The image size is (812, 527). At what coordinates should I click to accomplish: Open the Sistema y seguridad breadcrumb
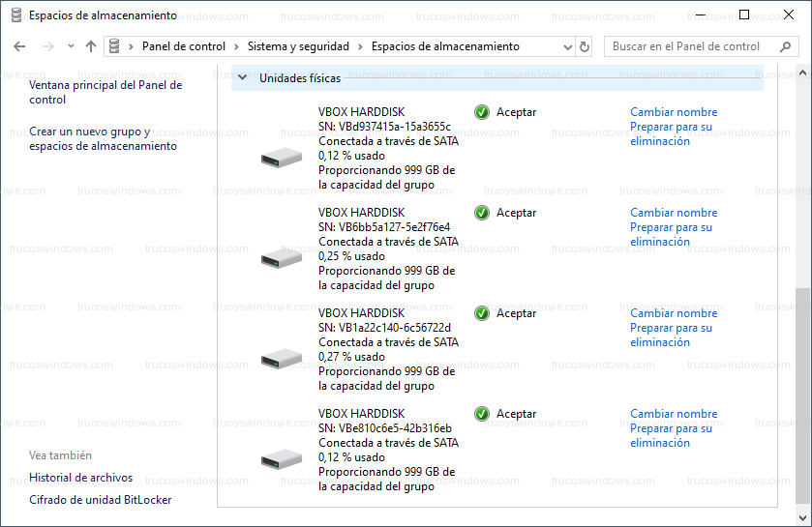point(298,46)
